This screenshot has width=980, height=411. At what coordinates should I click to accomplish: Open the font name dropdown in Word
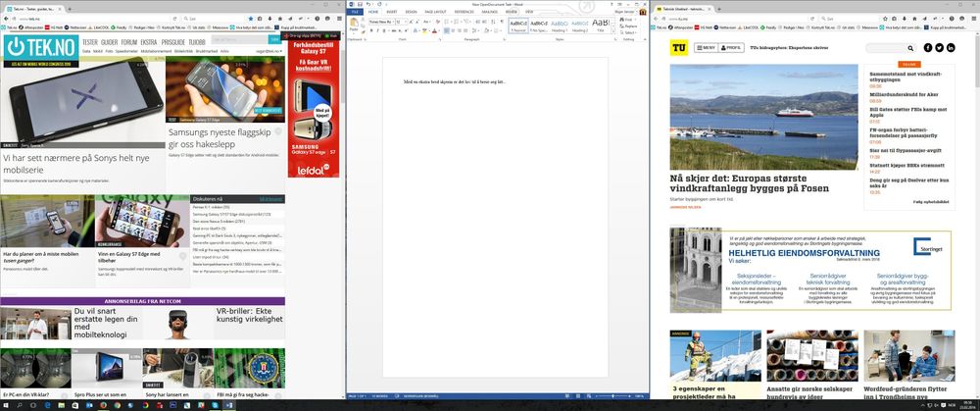click(393, 22)
